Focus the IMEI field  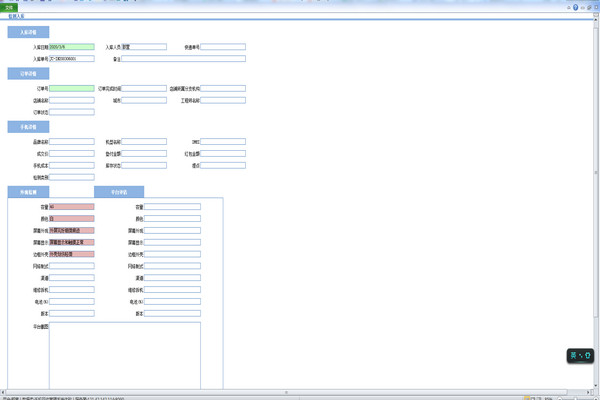223,142
